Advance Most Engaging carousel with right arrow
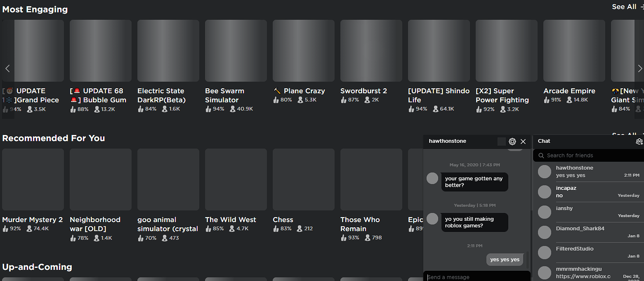Image resolution: width=644 pixels, height=281 pixels. click(639, 69)
